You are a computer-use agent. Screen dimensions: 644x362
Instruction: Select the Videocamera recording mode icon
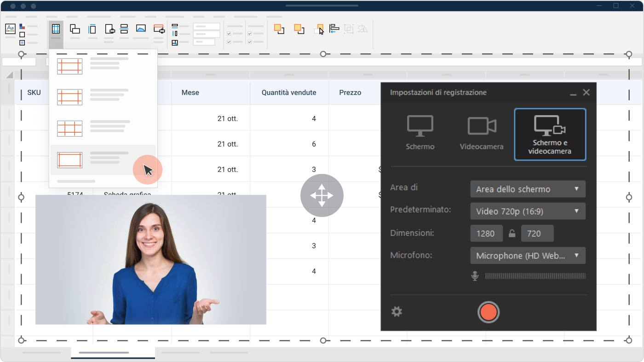(481, 131)
